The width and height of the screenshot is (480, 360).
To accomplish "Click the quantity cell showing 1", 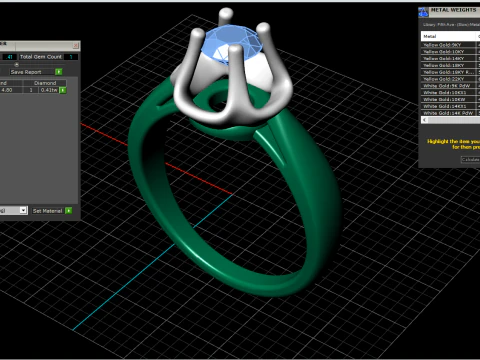I will pyautogui.click(x=31, y=90).
